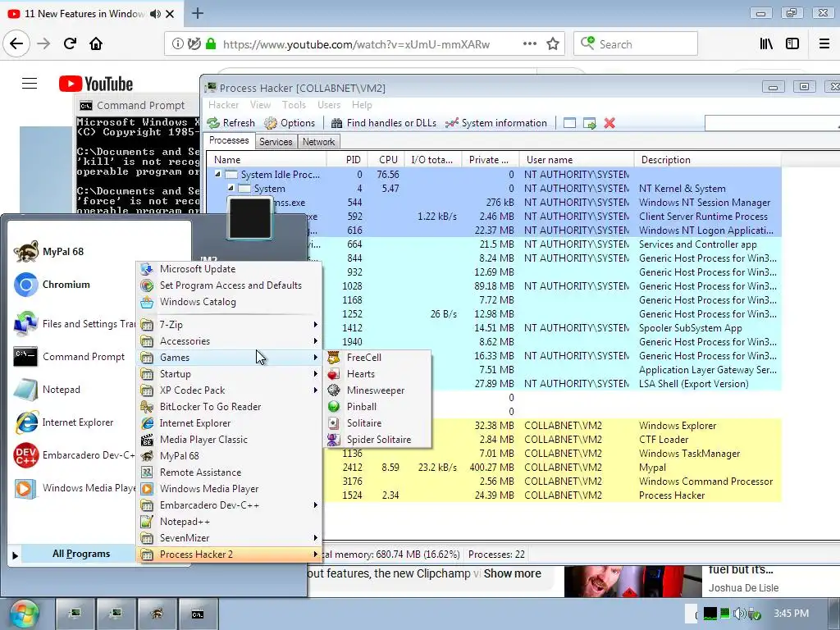Viewport: 840px width, 630px height.
Task: Open a new browser tab
Action: (198, 13)
